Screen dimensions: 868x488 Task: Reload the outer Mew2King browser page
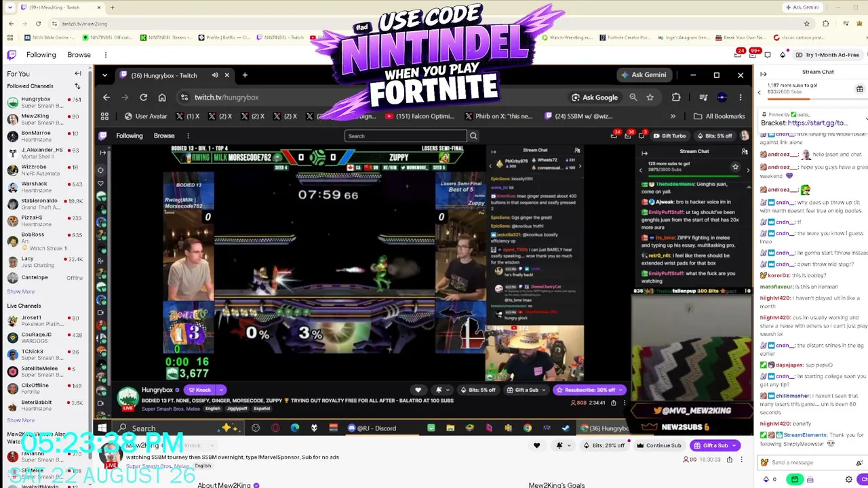[38, 24]
